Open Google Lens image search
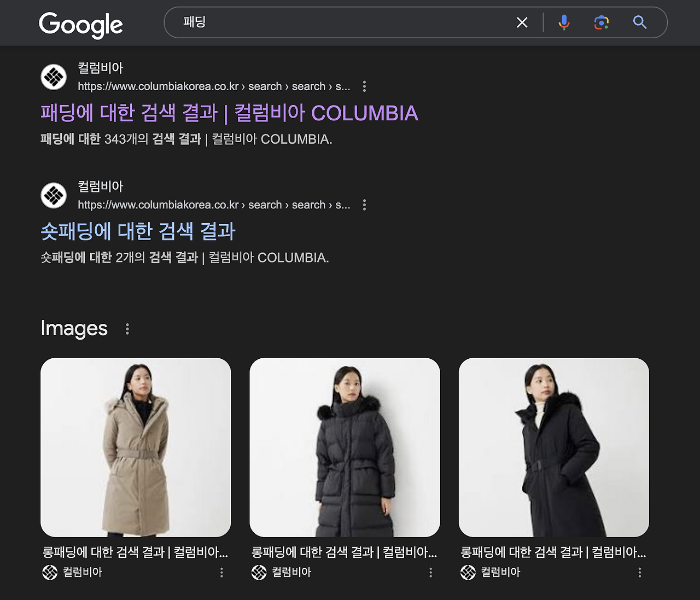The image size is (700, 600). point(601,22)
